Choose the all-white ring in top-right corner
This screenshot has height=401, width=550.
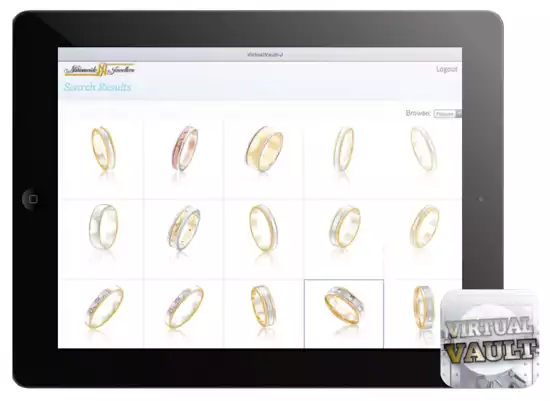(x=423, y=149)
